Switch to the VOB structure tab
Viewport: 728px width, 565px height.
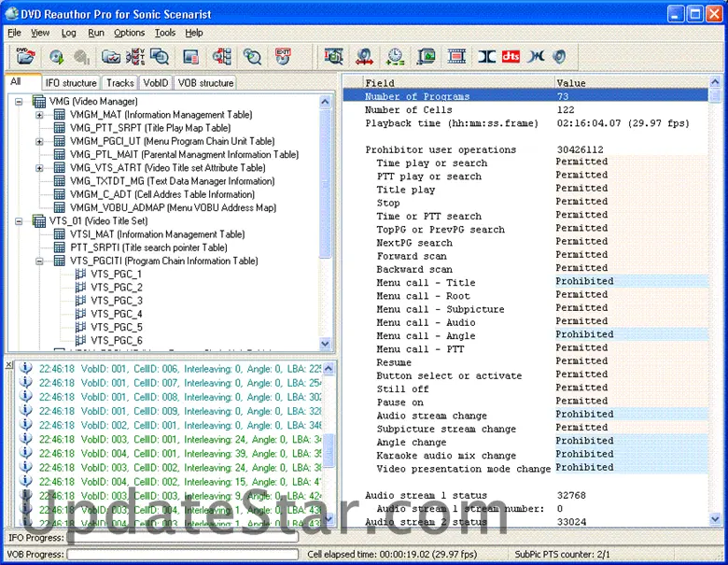point(205,83)
